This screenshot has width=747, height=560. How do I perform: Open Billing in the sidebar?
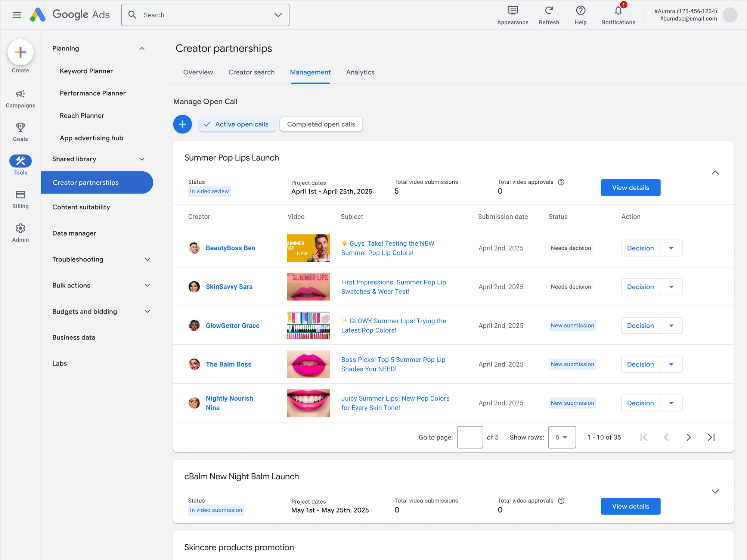[21, 199]
